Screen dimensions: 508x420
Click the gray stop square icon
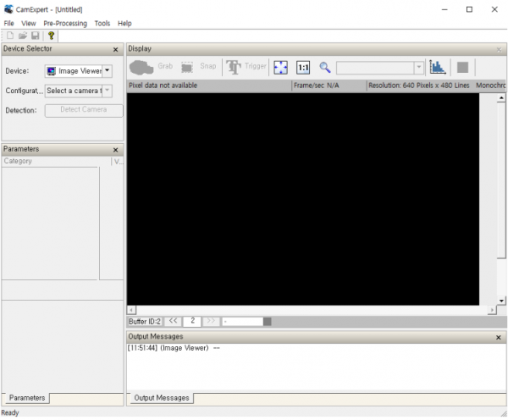(462, 68)
